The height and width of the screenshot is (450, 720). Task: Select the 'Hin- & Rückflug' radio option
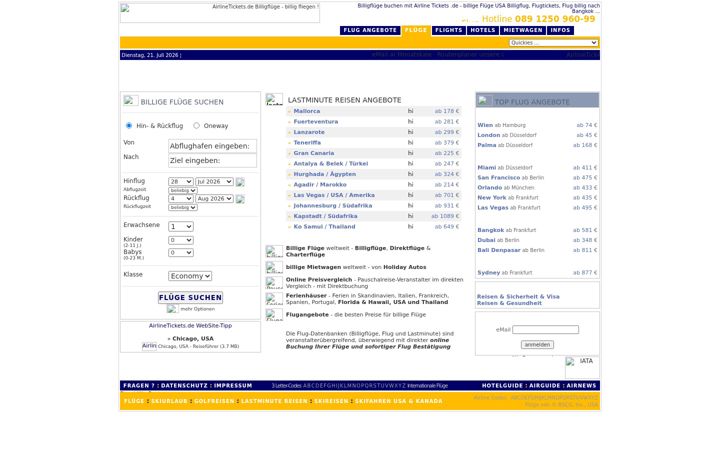tap(129, 126)
